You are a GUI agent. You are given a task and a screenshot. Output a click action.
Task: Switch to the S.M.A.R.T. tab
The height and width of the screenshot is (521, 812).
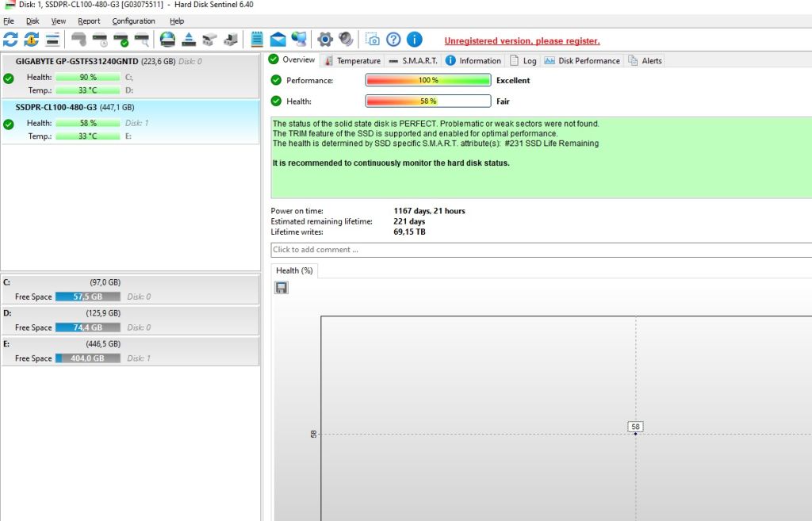point(413,60)
